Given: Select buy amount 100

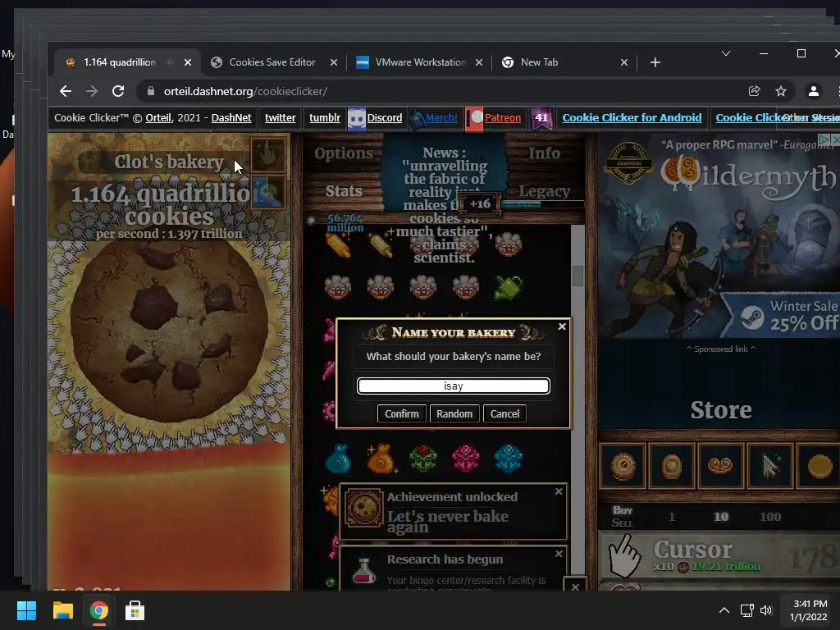Looking at the screenshot, I should [x=769, y=517].
